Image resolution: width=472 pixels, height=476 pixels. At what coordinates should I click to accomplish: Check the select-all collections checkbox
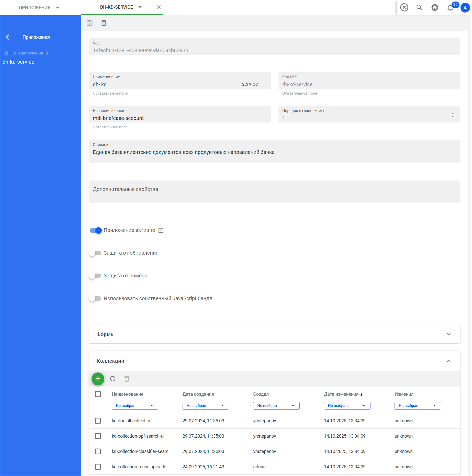click(98, 394)
